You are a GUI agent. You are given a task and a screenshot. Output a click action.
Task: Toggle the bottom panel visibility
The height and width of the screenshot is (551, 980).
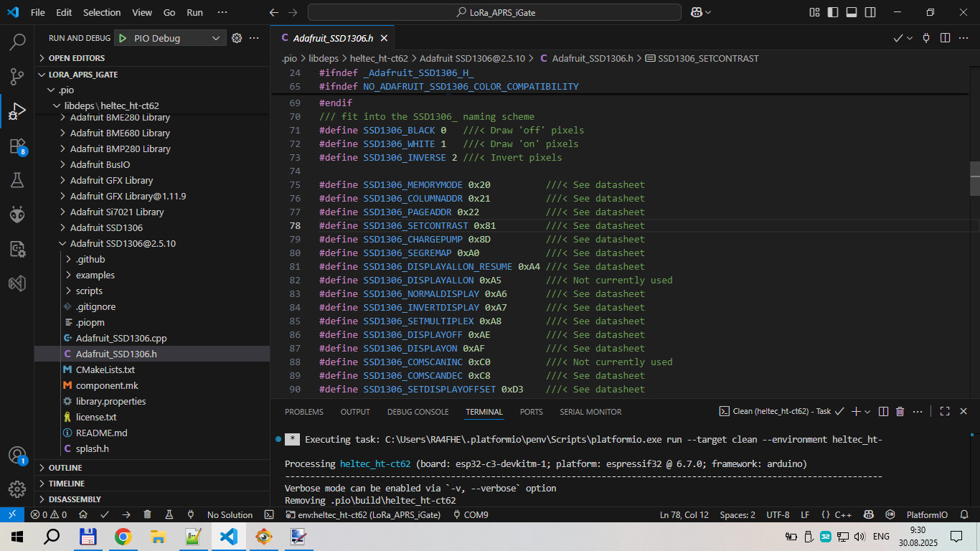(852, 12)
